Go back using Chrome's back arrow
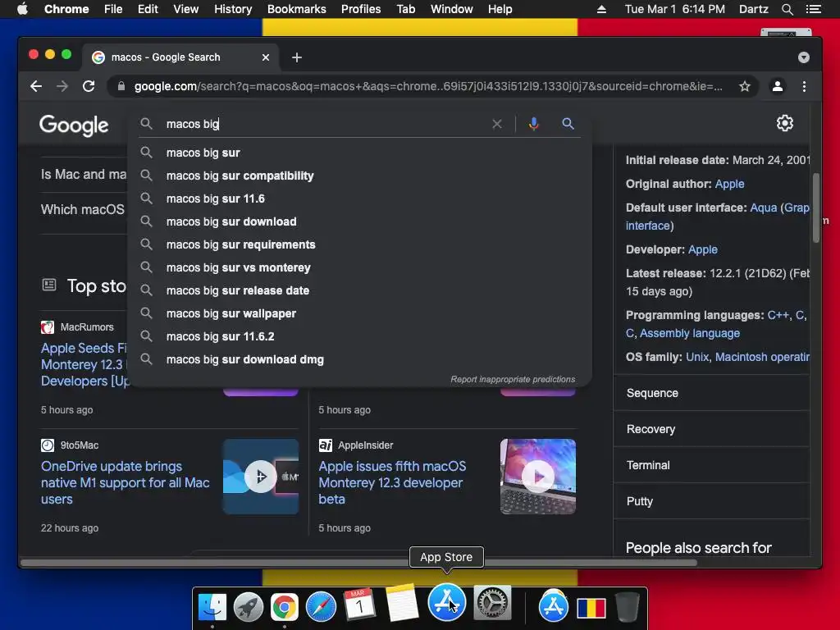This screenshot has width=840, height=630. click(x=36, y=86)
